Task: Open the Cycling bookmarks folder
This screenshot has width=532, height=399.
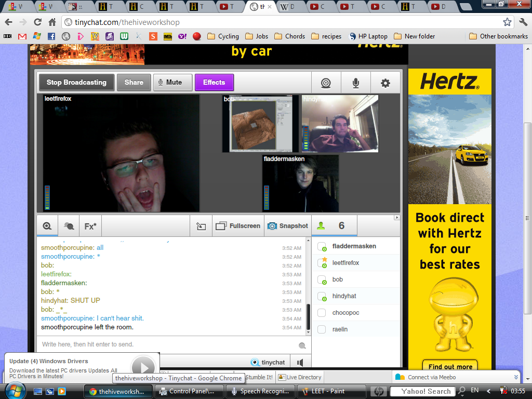Action: 223,36
